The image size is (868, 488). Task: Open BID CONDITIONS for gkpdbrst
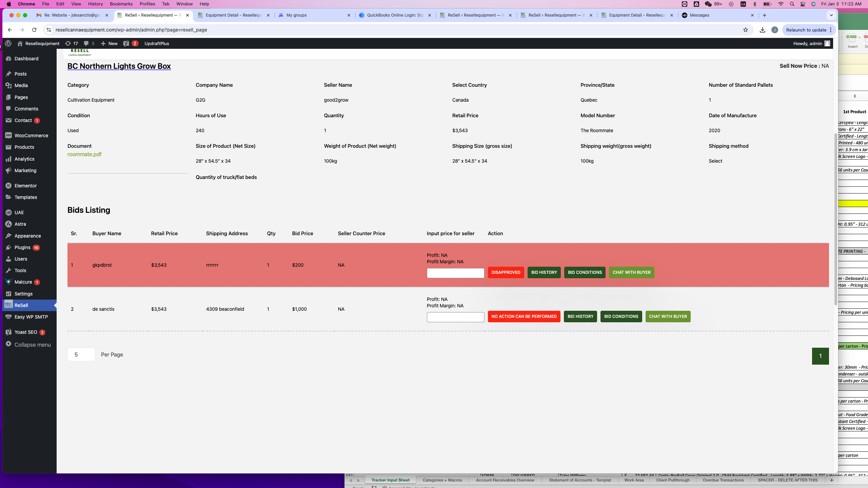click(x=585, y=272)
